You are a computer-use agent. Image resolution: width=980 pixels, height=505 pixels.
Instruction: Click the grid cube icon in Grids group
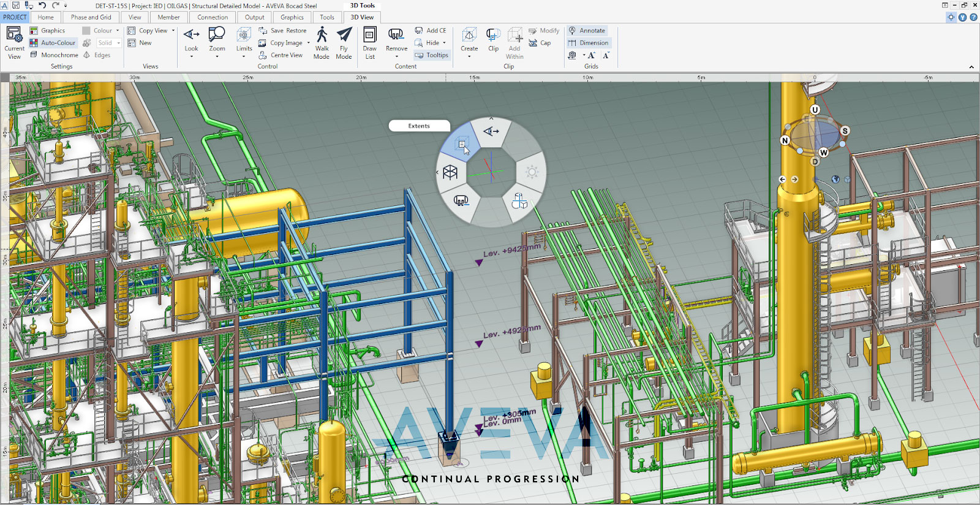point(572,55)
